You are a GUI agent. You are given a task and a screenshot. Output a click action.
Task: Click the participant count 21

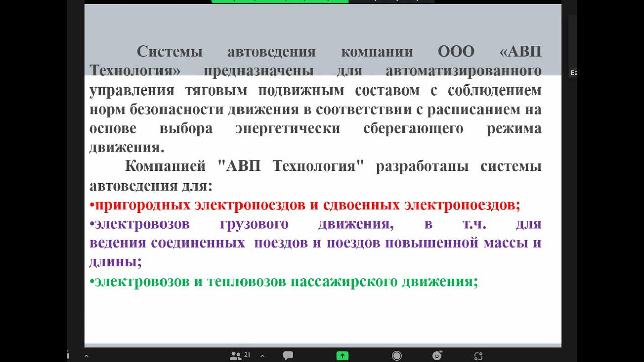point(247,355)
